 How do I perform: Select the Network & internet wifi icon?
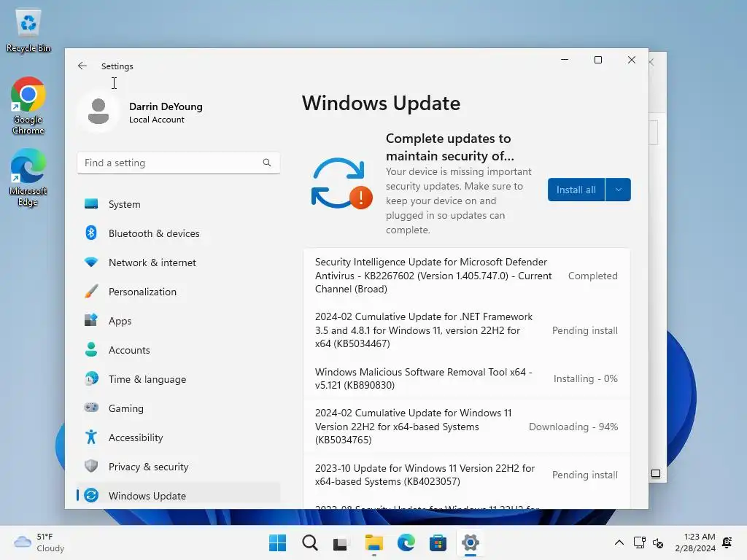91,262
